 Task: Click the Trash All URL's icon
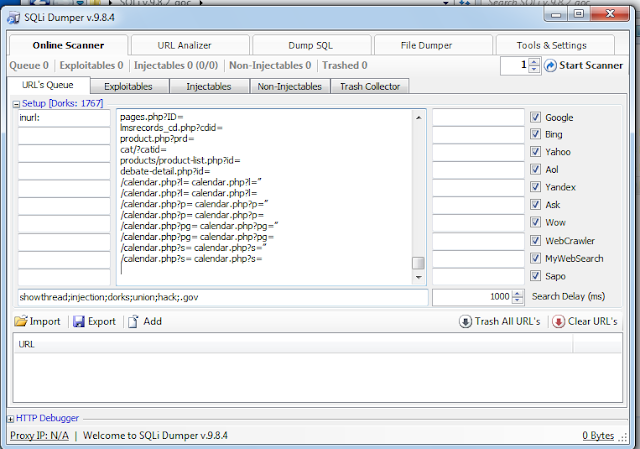[x=465, y=322]
